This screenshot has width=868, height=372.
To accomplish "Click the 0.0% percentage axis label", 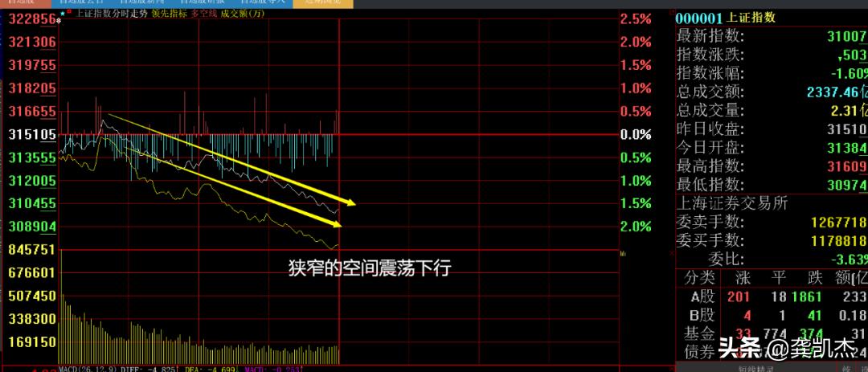I will point(636,134).
